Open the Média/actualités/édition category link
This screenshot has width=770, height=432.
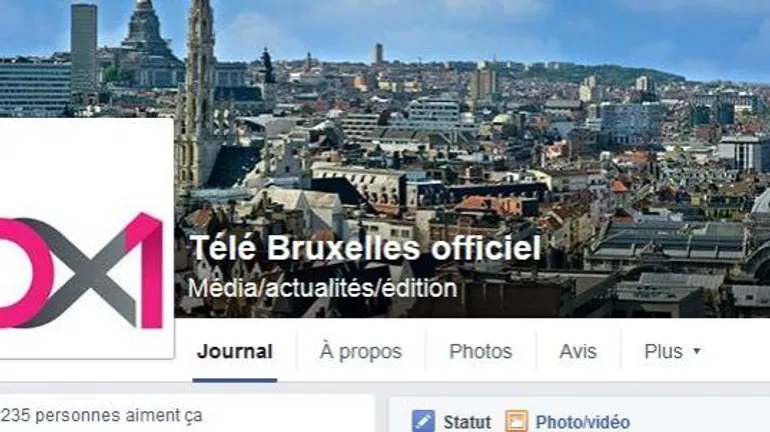tap(323, 288)
